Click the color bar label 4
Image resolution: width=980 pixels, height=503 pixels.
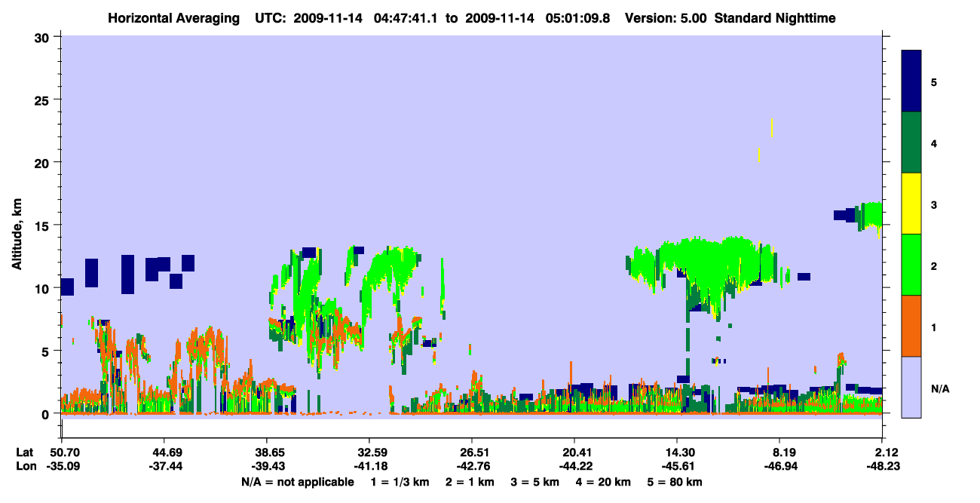(934, 143)
